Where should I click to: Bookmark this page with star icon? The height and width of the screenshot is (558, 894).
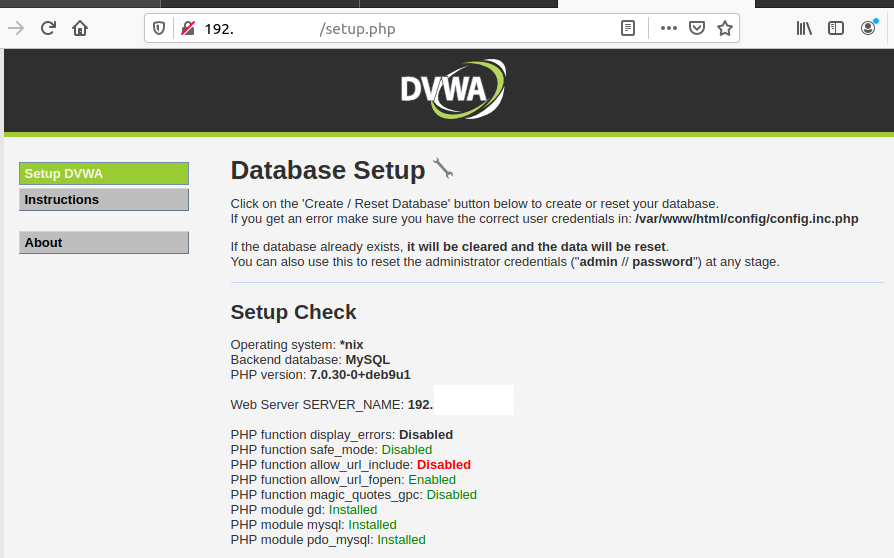(x=725, y=28)
